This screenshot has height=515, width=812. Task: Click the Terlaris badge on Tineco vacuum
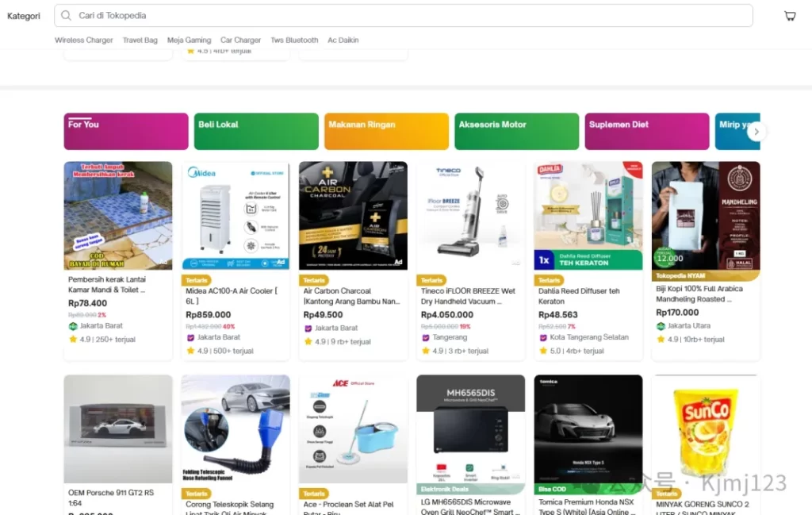431,280
